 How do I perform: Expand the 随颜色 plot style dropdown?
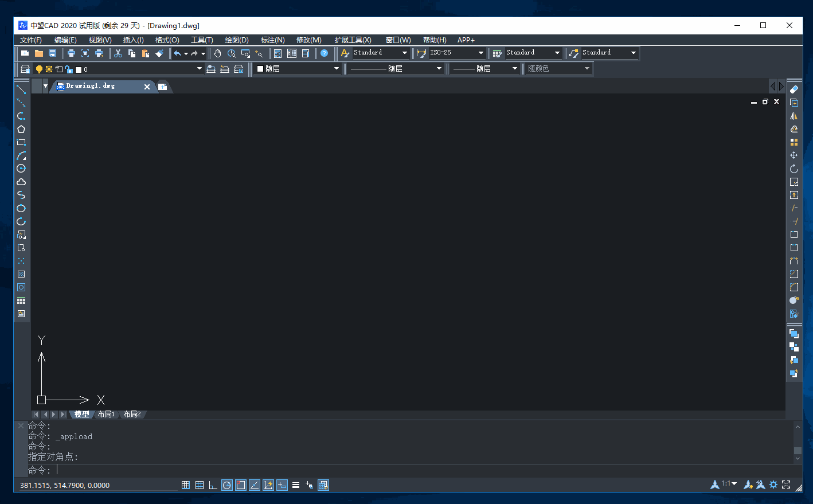point(587,69)
